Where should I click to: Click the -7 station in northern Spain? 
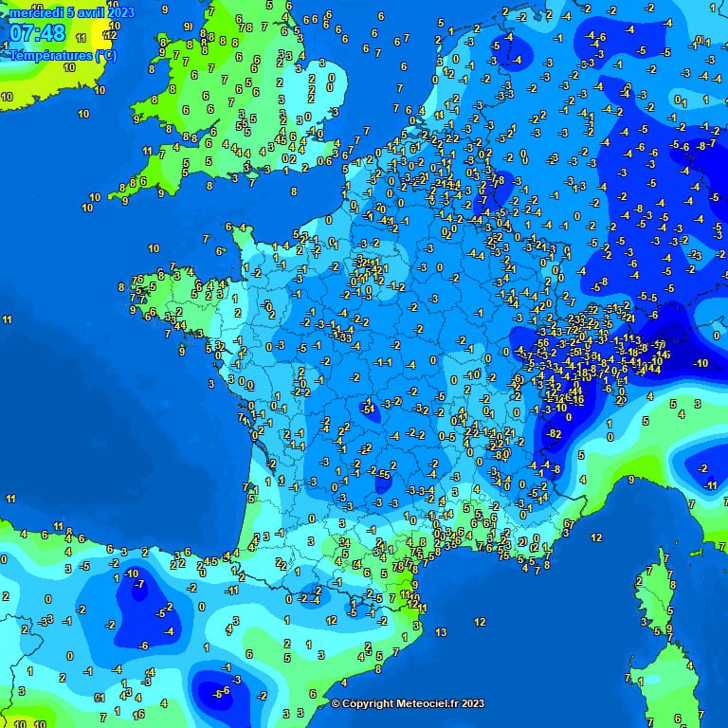pyautogui.click(x=139, y=585)
